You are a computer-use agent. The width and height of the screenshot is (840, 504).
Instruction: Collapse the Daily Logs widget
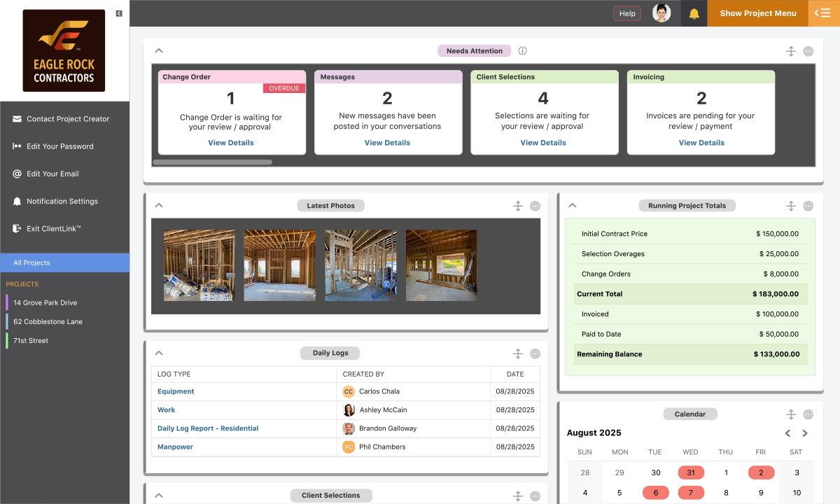pyautogui.click(x=159, y=353)
